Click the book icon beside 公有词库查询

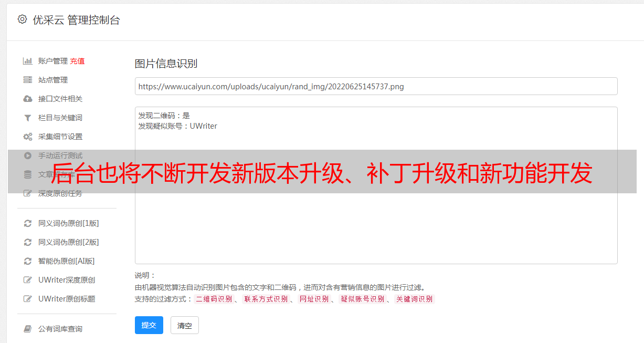tap(28, 329)
